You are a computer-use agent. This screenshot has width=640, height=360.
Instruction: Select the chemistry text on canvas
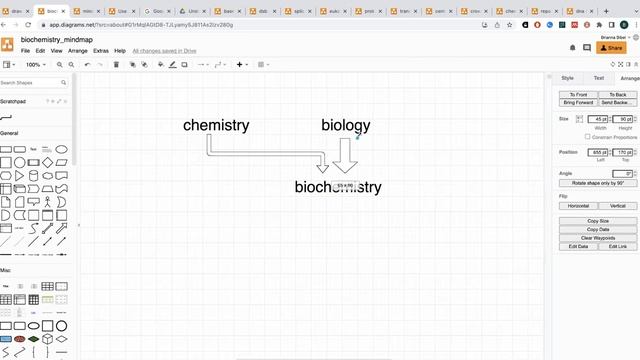(216, 125)
